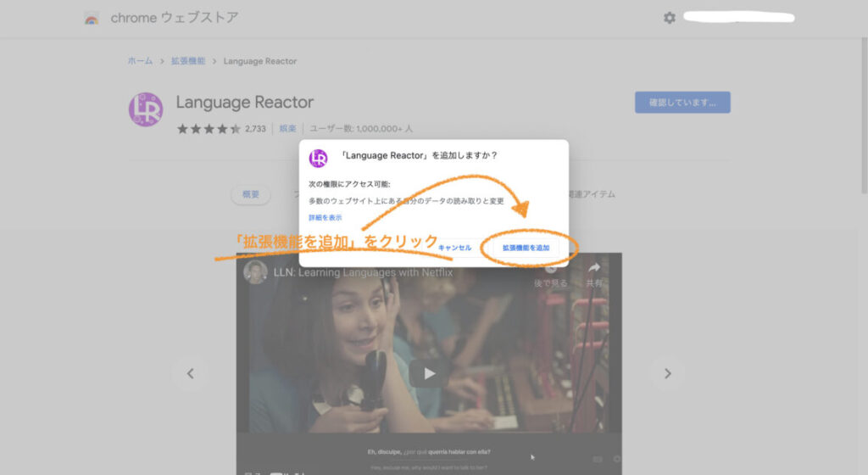The width and height of the screenshot is (868, 475).
Task: Click the video channel avatar thumbnail
Action: 255,272
